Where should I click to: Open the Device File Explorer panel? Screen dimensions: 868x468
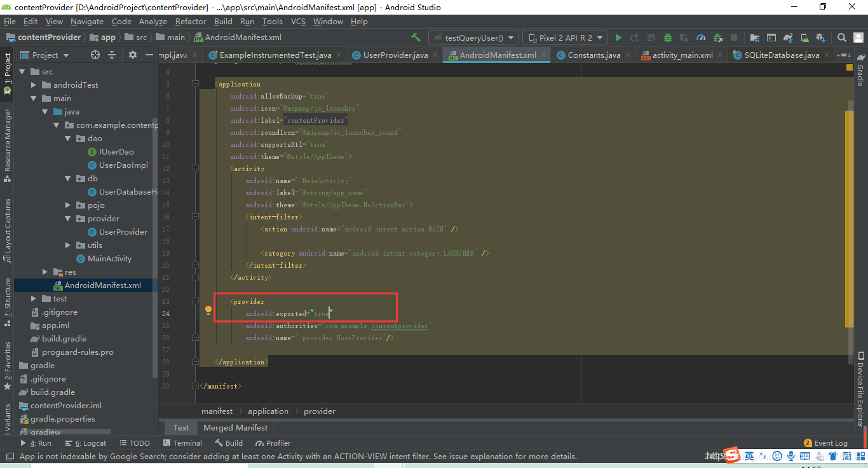[860, 388]
